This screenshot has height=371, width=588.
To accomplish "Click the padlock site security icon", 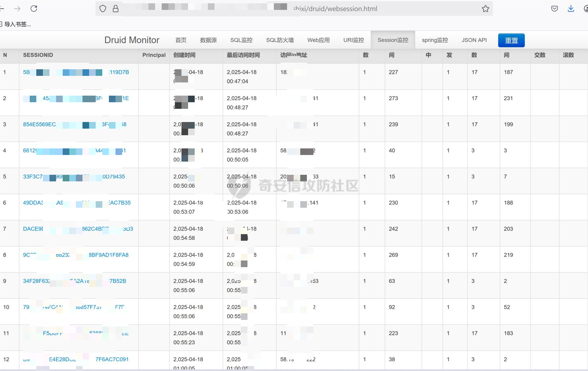I will click(x=115, y=9).
